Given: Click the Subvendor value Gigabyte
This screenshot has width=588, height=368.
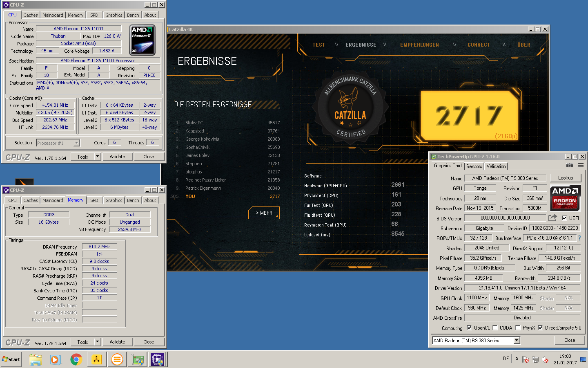Looking at the screenshot, I should click(484, 228).
